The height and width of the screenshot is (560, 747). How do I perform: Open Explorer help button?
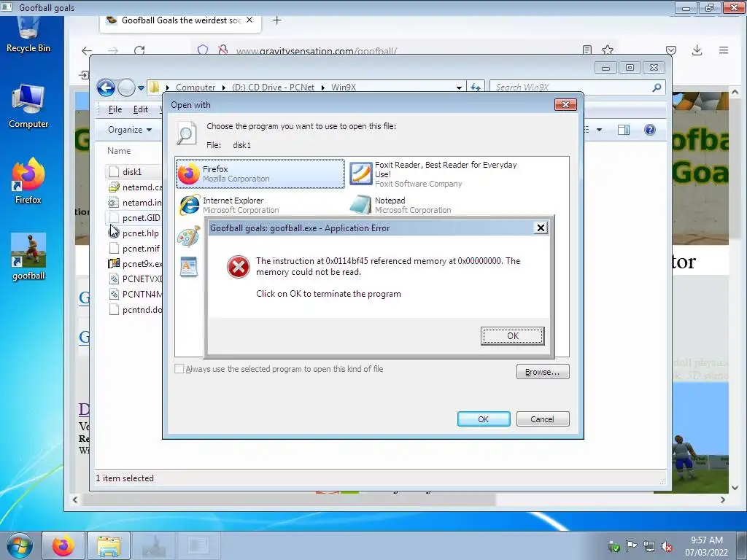(650, 130)
